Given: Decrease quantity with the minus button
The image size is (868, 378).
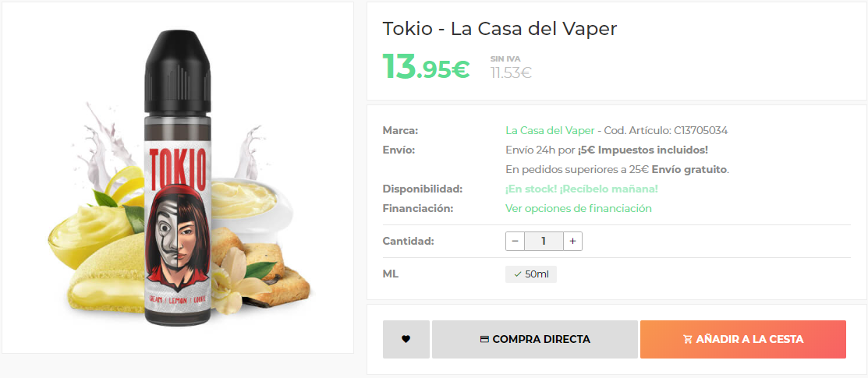Looking at the screenshot, I should 515,242.
